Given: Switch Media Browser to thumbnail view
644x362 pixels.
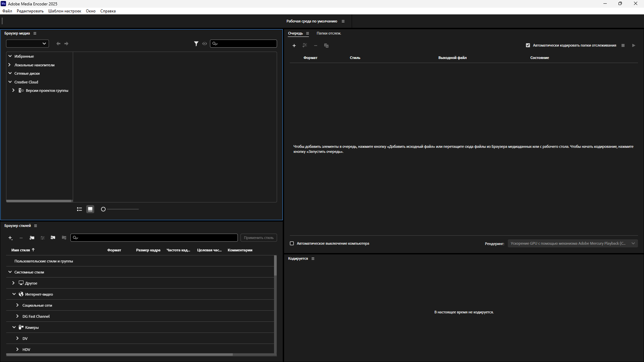Looking at the screenshot, I should click(x=90, y=209).
